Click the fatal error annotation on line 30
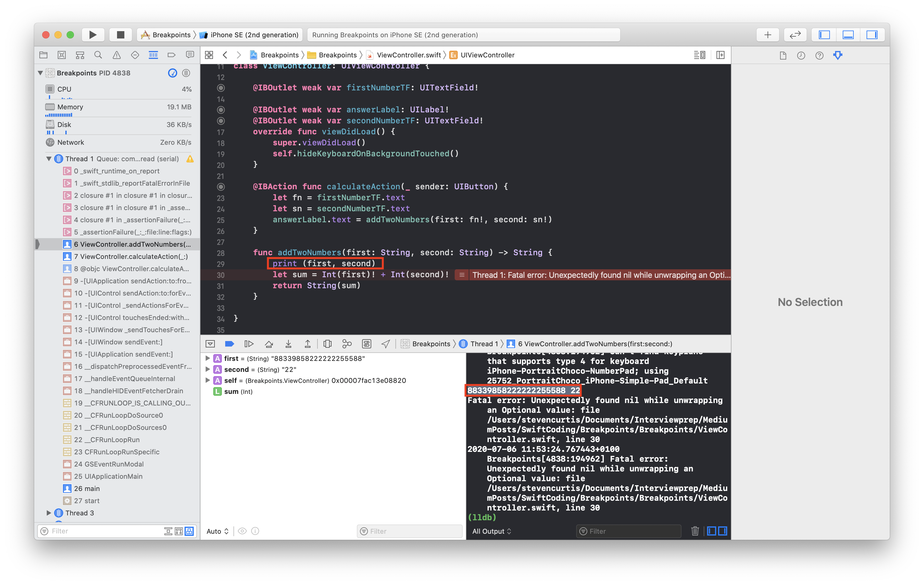 [592, 275]
